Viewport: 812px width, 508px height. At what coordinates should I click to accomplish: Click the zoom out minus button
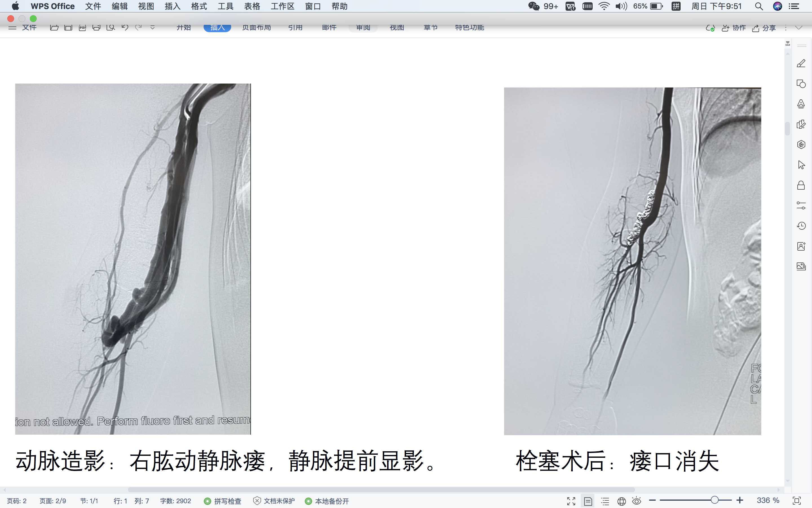coord(652,500)
